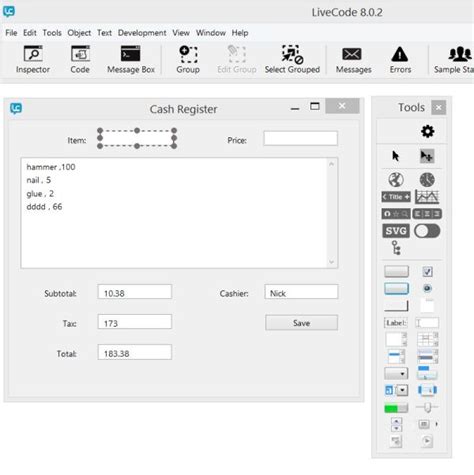This screenshot has width=474, height=475.
Task: Choose the text entry field tool
Action: point(427,323)
